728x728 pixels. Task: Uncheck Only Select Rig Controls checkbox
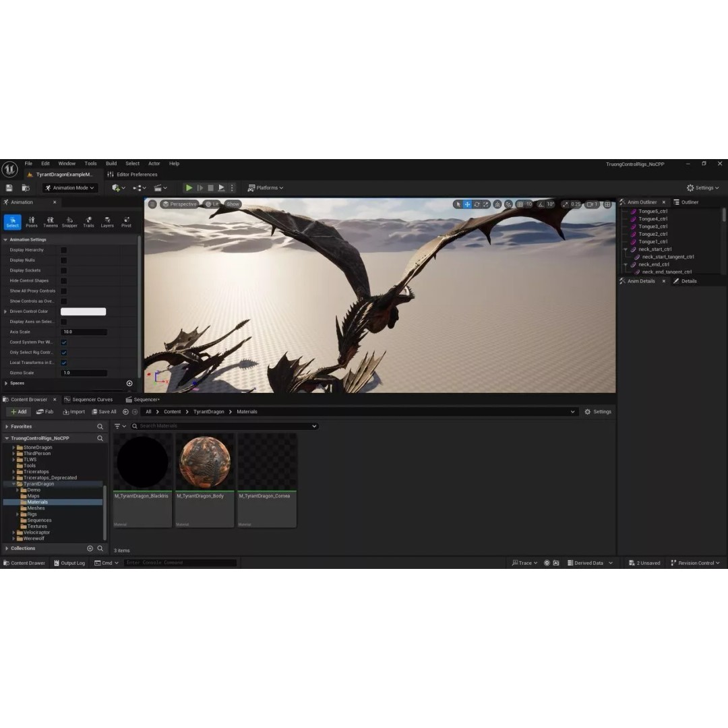coord(64,353)
